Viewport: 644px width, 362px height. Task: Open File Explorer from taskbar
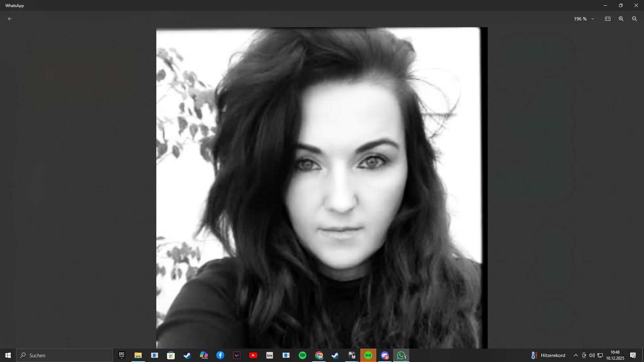tap(138, 355)
